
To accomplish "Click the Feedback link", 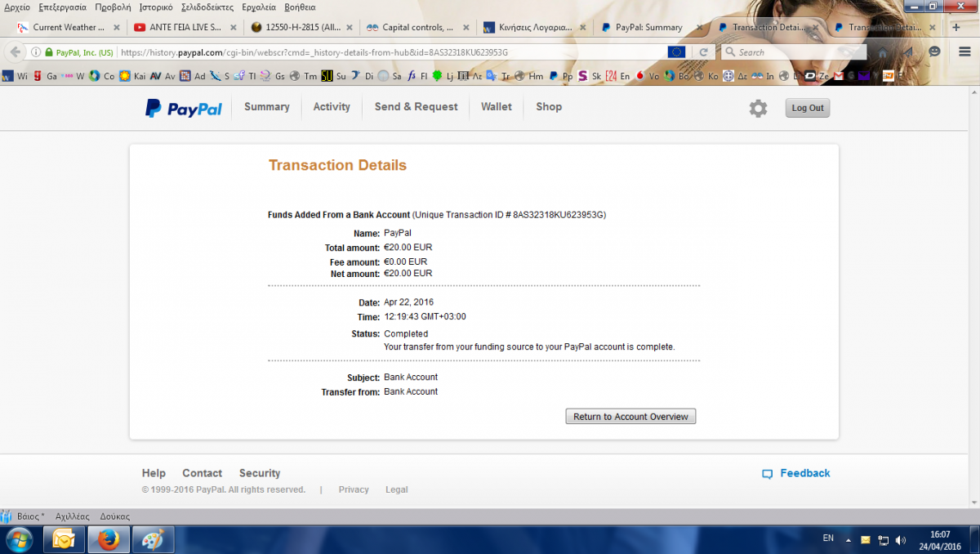I will [805, 473].
